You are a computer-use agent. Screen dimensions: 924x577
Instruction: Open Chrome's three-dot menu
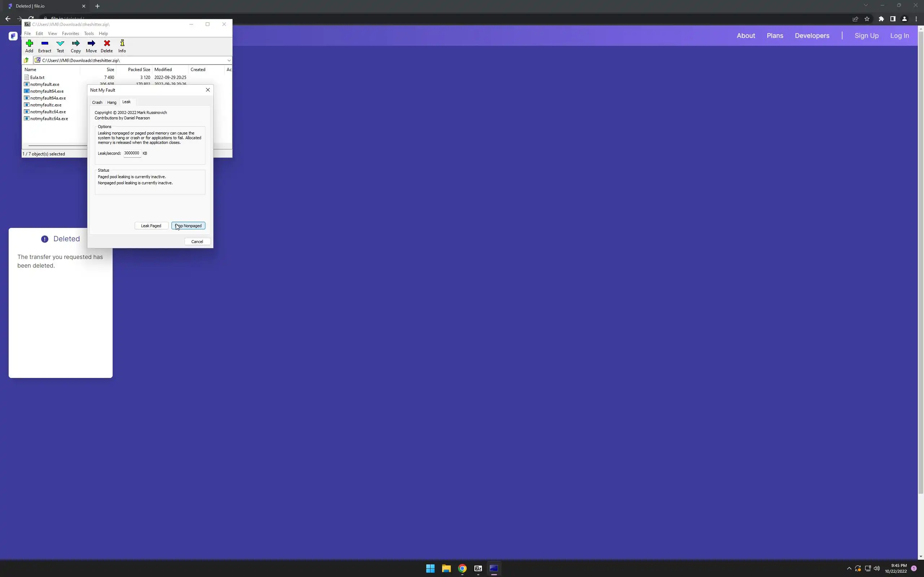click(x=916, y=19)
